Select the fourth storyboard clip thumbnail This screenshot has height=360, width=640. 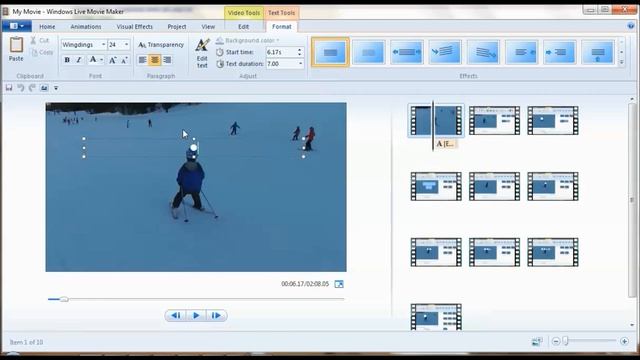pos(436,186)
